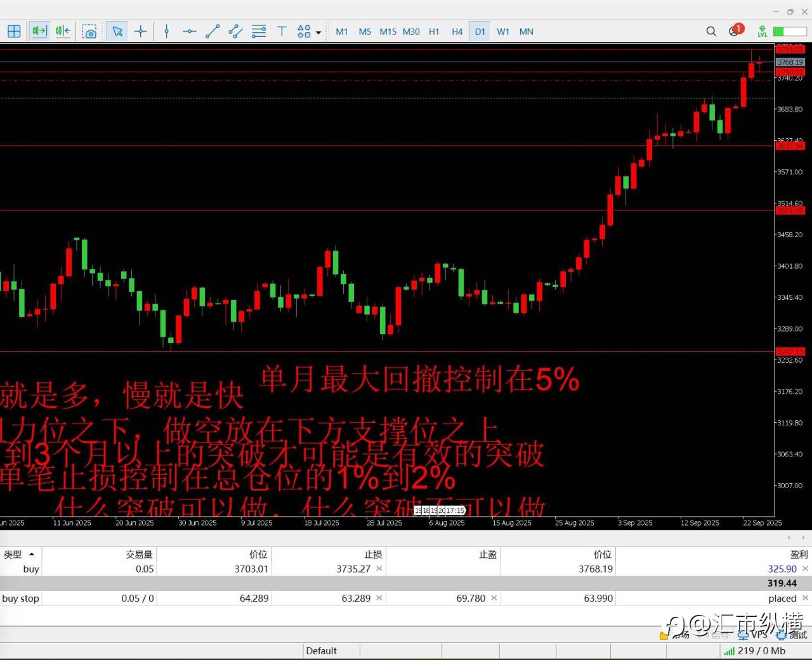This screenshot has height=660, width=812.
Task: Open the chart layout grid icon
Action: (x=14, y=31)
